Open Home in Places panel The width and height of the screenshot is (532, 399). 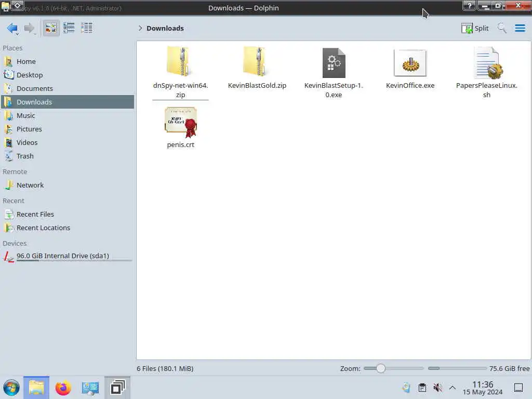(x=68, y=61)
